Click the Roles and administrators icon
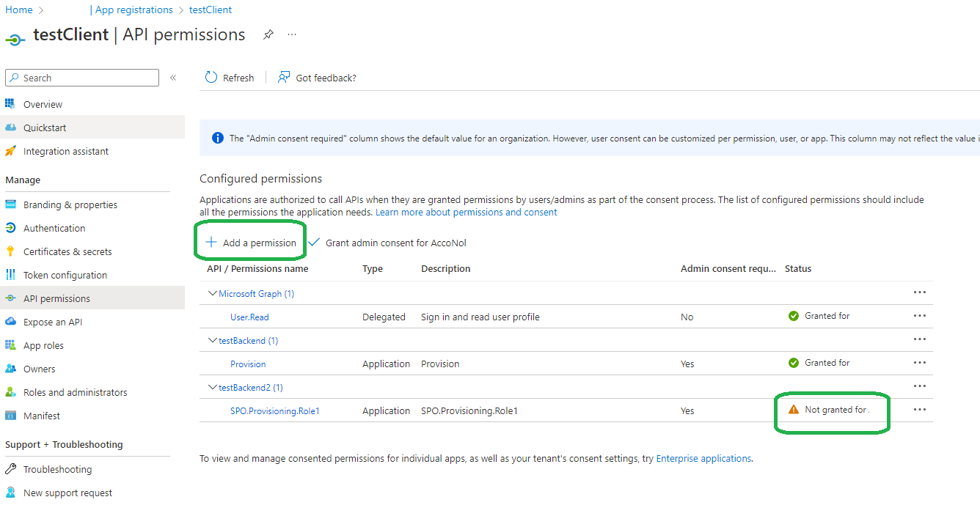 (10, 392)
